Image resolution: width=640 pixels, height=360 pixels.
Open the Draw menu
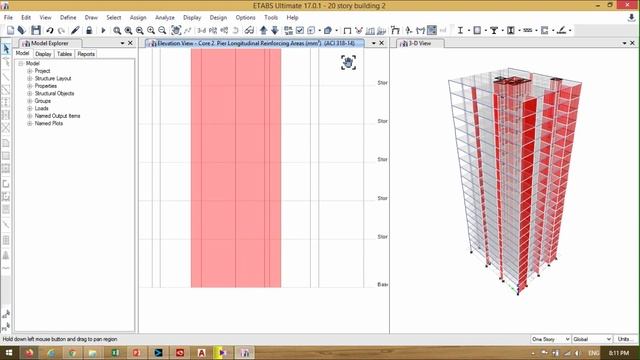pyautogui.click(x=91, y=18)
